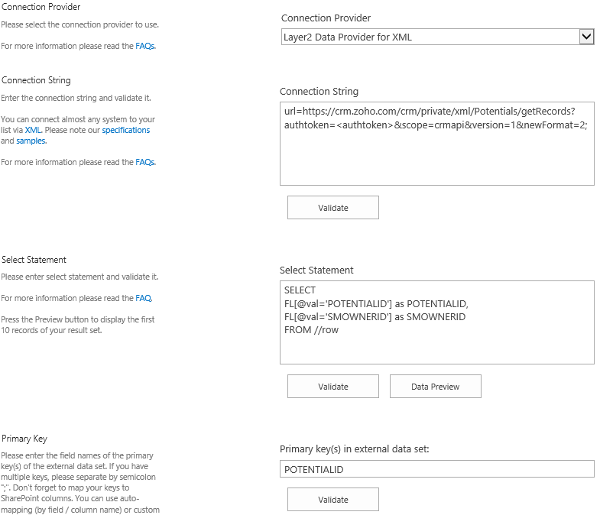Screen dimensions: 600x515
Task: Open FAQs link in Connection Provider section
Action: click(145, 46)
